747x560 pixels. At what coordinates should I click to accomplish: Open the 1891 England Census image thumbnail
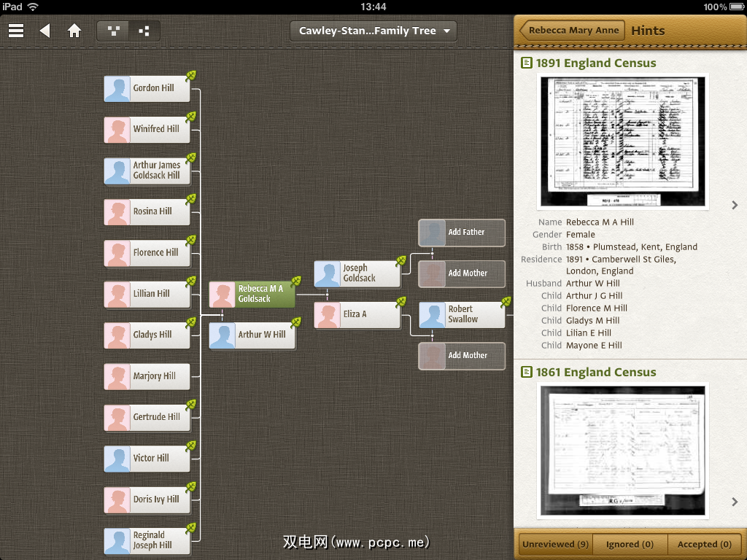(x=624, y=141)
